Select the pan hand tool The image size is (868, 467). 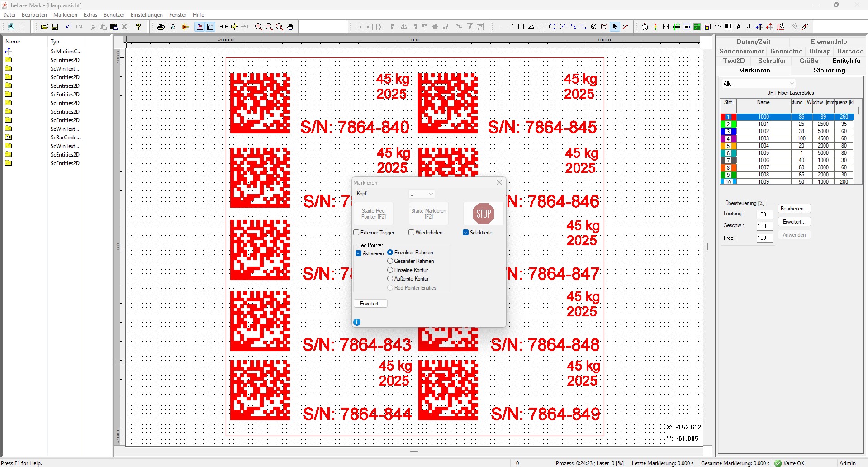tap(290, 27)
